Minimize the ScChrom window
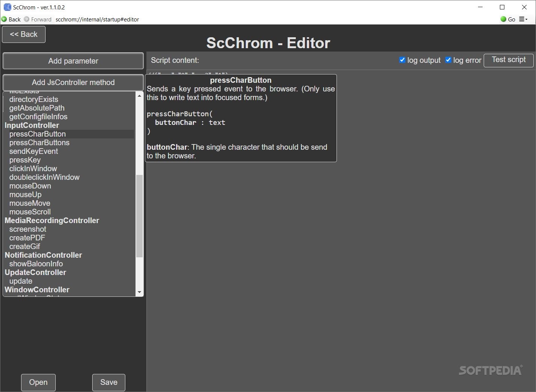The image size is (536, 392). click(x=480, y=7)
